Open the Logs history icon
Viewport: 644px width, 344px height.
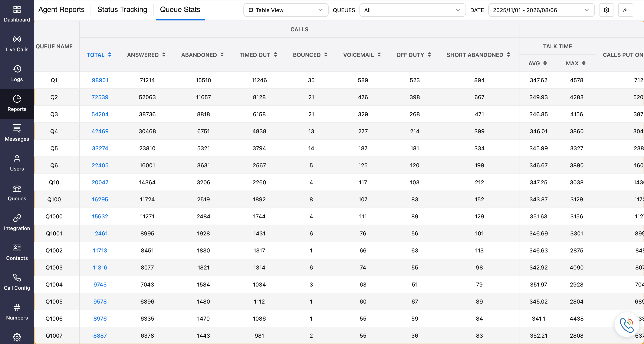(17, 69)
